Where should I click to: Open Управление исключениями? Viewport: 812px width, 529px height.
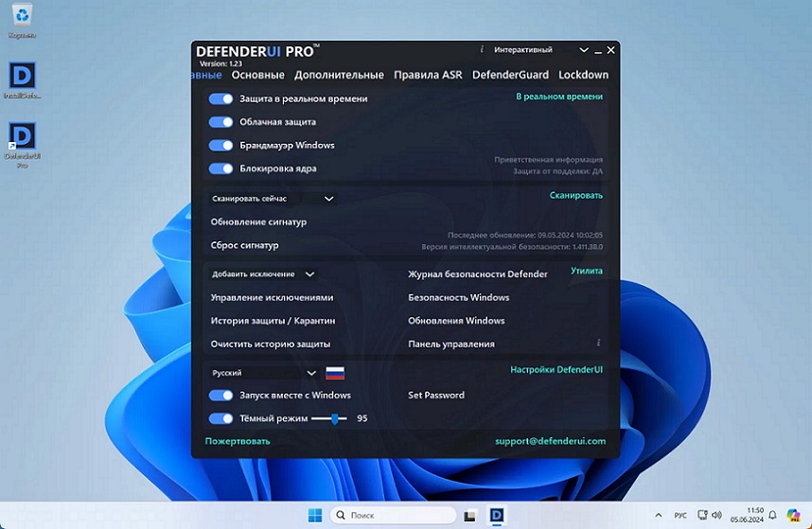point(272,298)
